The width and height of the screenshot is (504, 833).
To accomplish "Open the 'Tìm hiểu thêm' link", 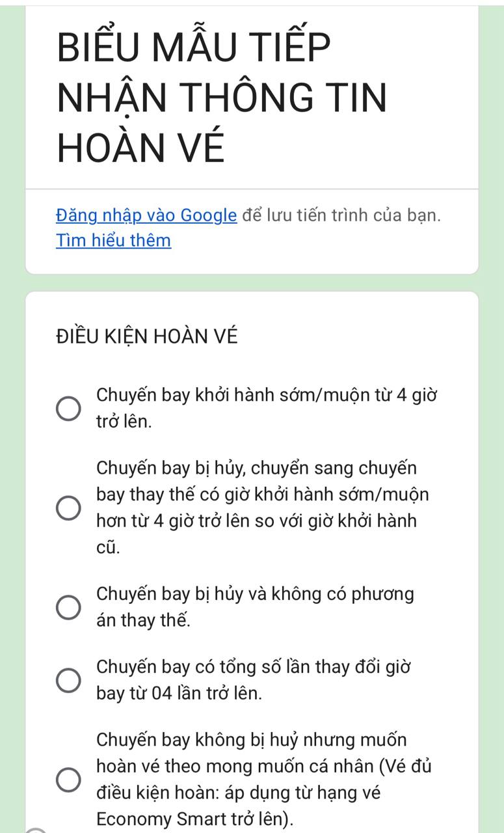I will click(x=114, y=241).
